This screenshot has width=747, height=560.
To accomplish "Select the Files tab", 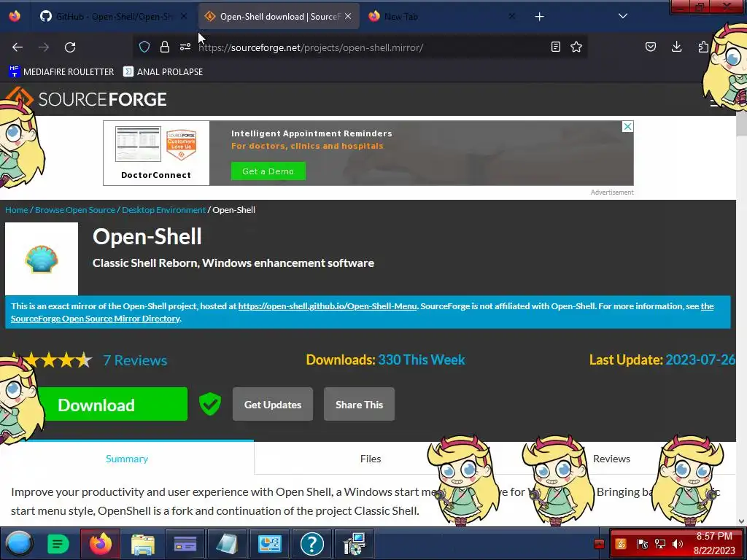I will [370, 459].
